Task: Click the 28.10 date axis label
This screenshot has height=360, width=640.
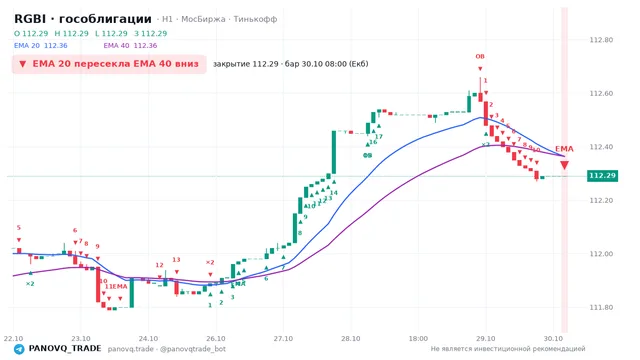Action: [x=351, y=339]
